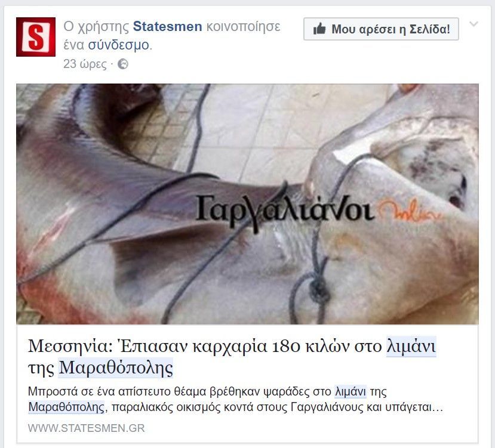The height and width of the screenshot is (448, 495).
Task: Click the thumbs-up icon on the like-page button
Action: tap(319, 29)
